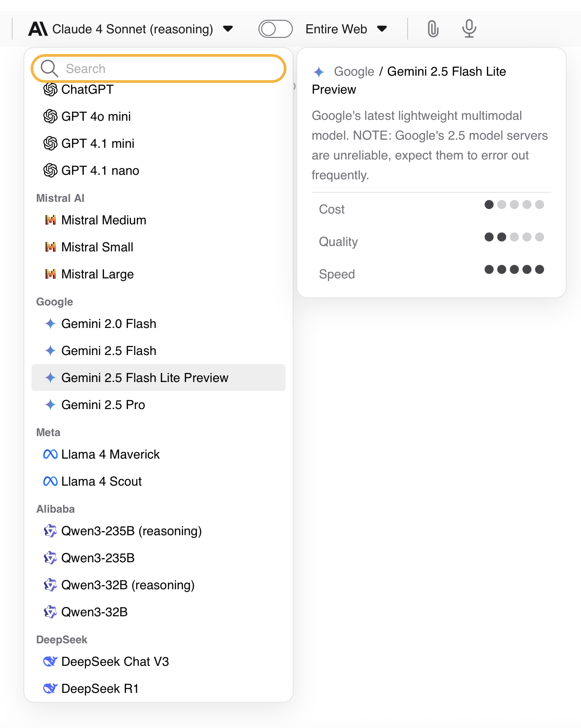Viewport: 581px width, 728px height.
Task: Click the paperclip attachment icon
Action: tap(433, 29)
